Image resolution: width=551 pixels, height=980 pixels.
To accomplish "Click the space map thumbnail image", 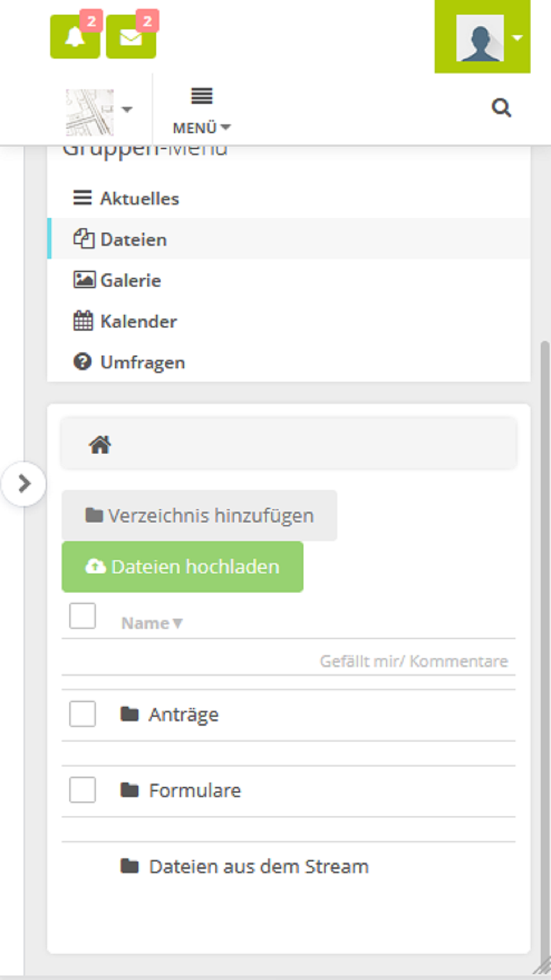I will pyautogui.click(x=90, y=112).
